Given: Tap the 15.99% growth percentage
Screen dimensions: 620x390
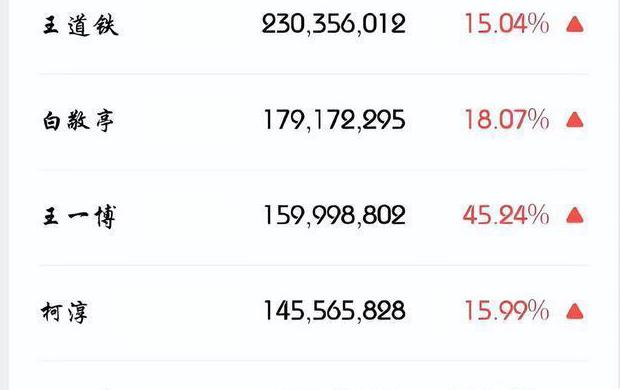Looking at the screenshot, I should click(507, 310).
